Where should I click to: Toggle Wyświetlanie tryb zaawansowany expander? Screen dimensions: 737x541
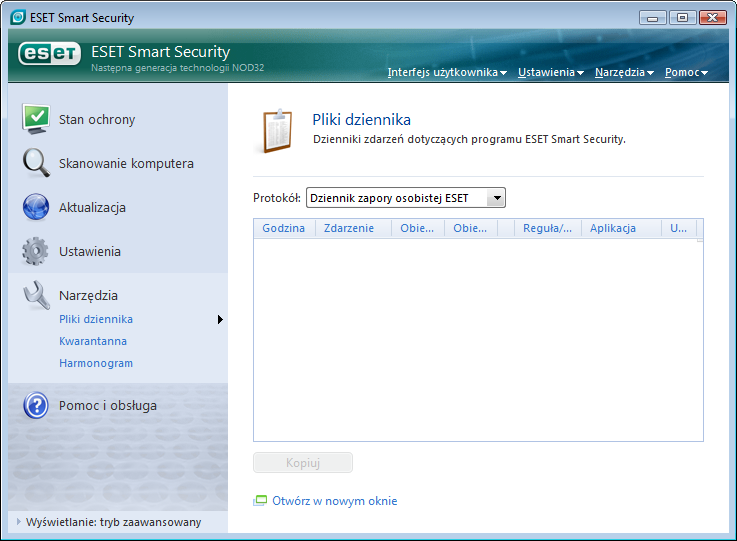[19, 522]
